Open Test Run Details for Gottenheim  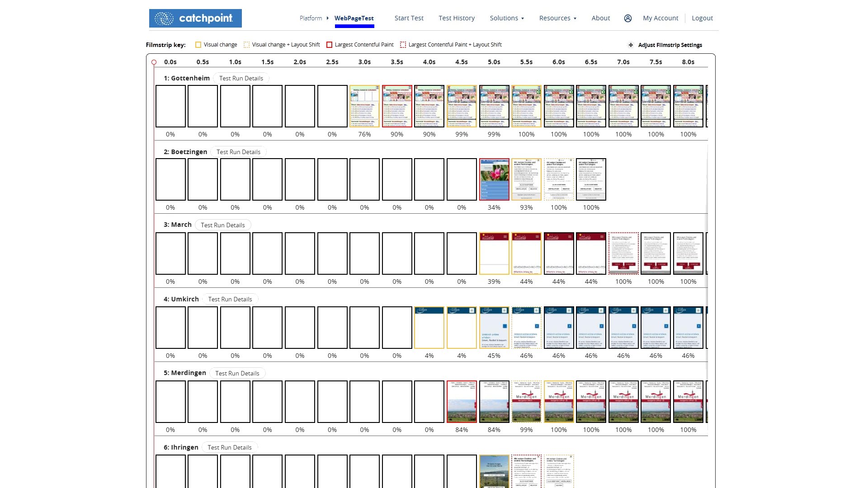(241, 78)
